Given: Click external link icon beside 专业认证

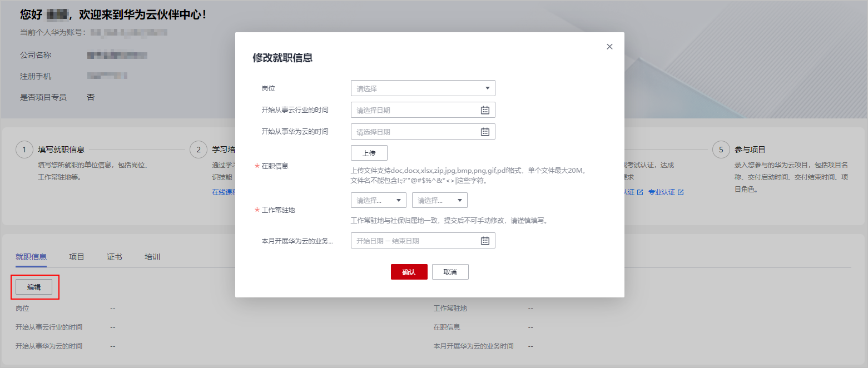Looking at the screenshot, I should tap(681, 192).
